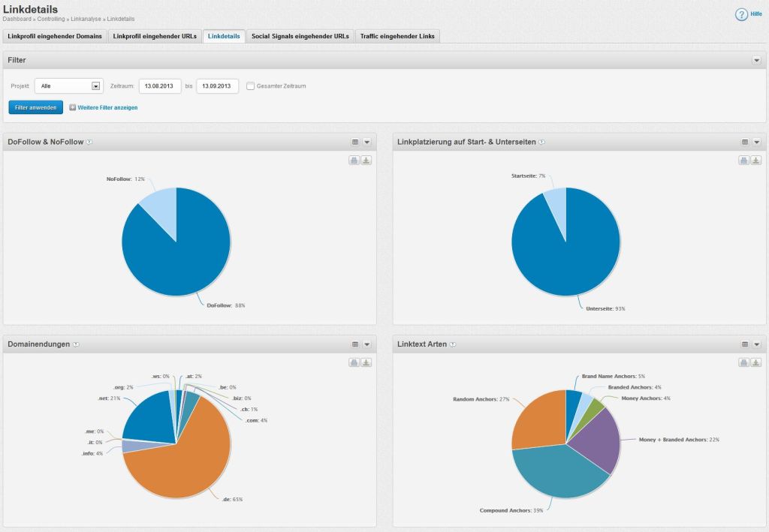This screenshot has height=532, width=769.
Task: Open Linktext Arten panel options arrow
Action: [757, 344]
